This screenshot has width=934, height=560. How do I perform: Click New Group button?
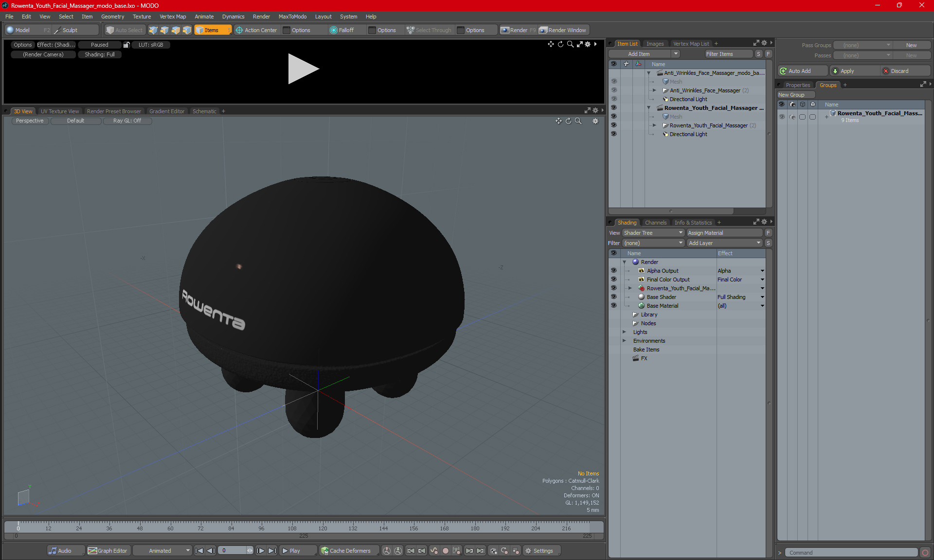[796, 95]
